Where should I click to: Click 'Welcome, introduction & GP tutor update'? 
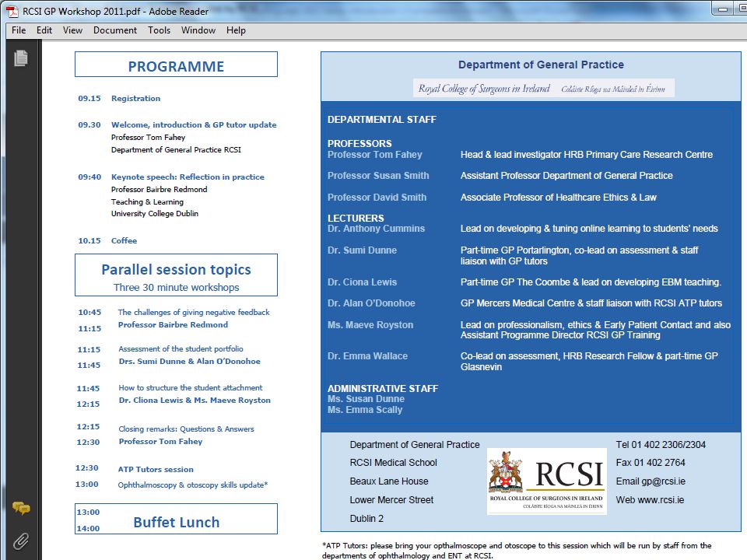coord(194,124)
